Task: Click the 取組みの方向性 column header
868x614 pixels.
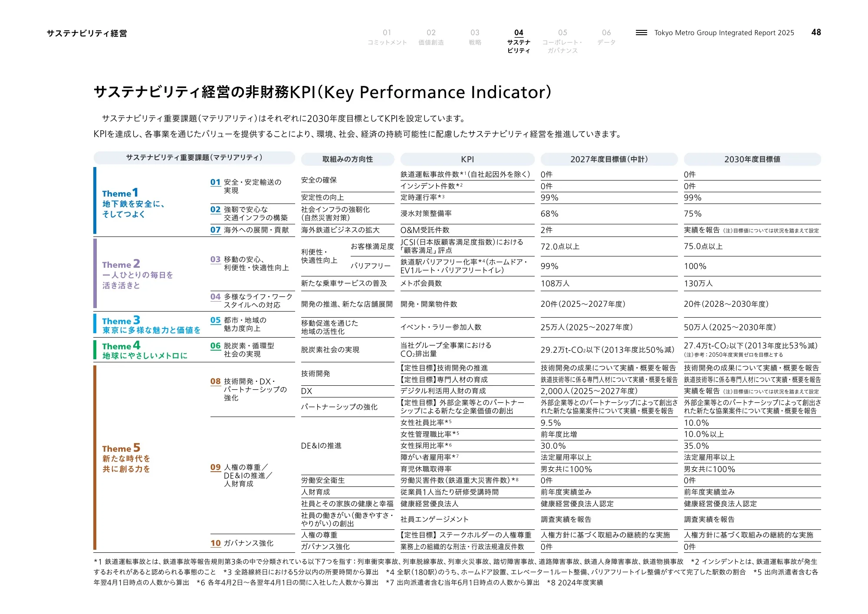Action: point(348,159)
